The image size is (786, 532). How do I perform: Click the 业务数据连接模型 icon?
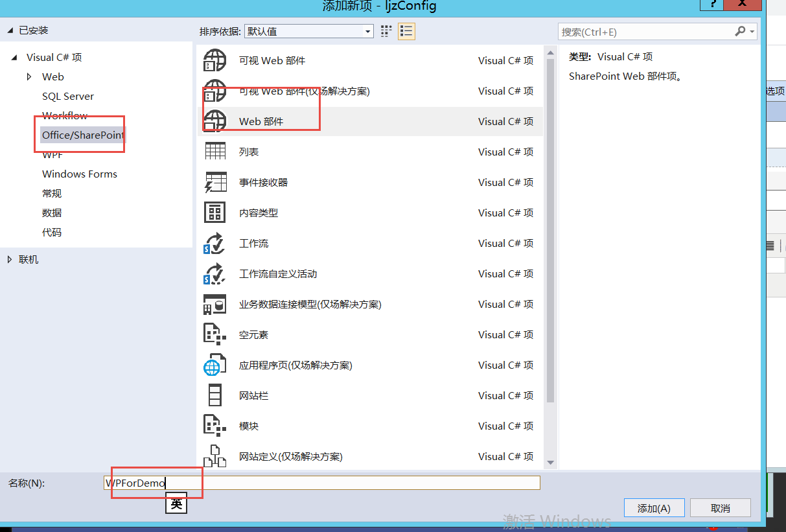(215, 304)
